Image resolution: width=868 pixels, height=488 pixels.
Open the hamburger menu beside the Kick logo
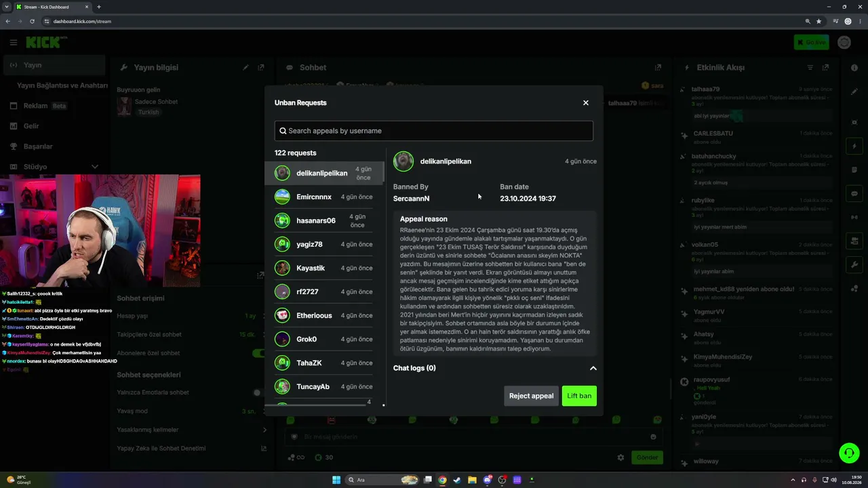(14, 43)
